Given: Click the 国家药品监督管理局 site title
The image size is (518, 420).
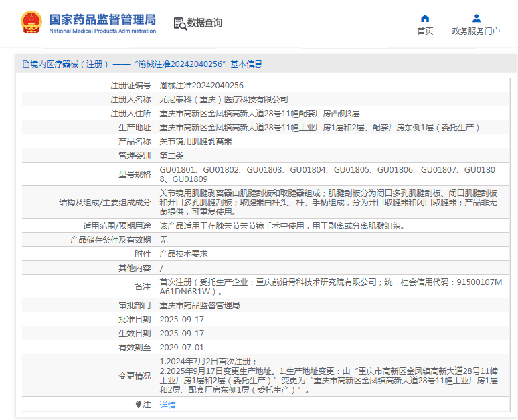Looking at the screenshot, I should click(102, 18).
